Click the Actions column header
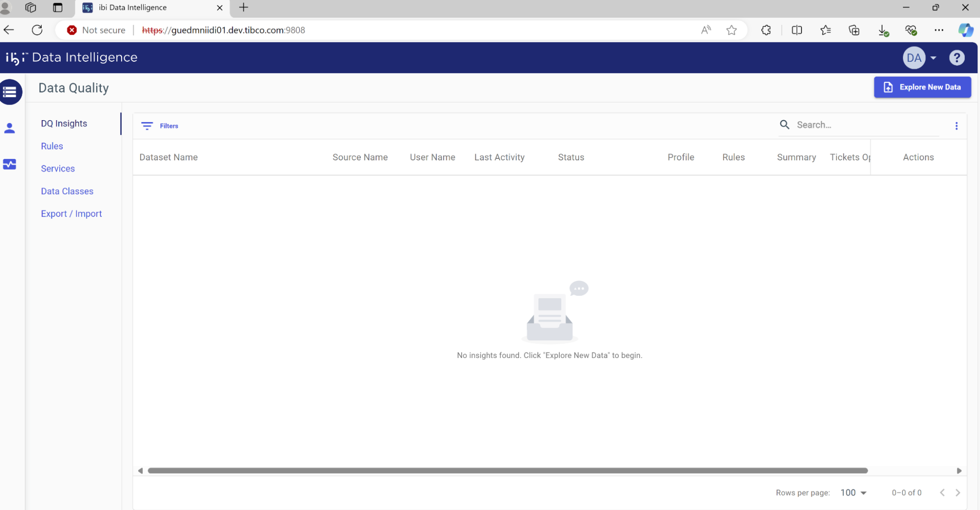Viewport: 980px width, 510px height. point(918,157)
